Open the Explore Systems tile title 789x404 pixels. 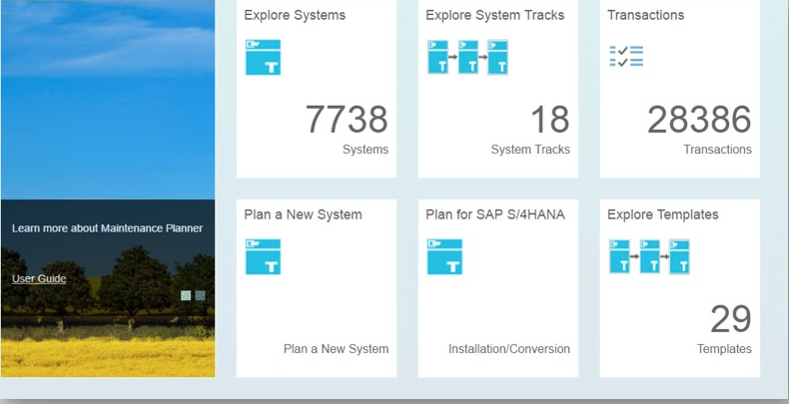pos(295,15)
